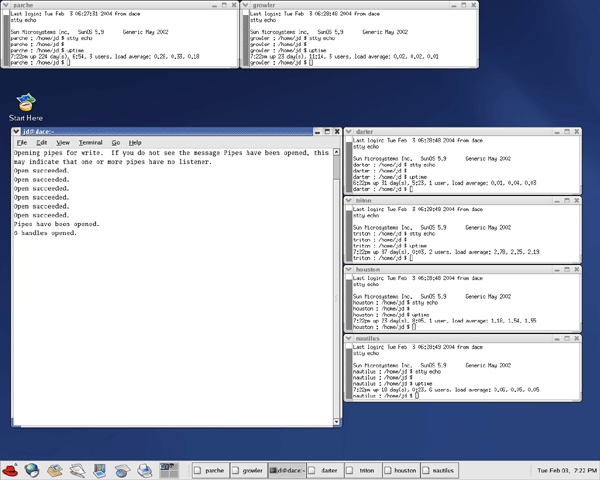Viewport: 600px width, 480px height.
Task: Open the Red Hat main menu
Action: [12, 469]
